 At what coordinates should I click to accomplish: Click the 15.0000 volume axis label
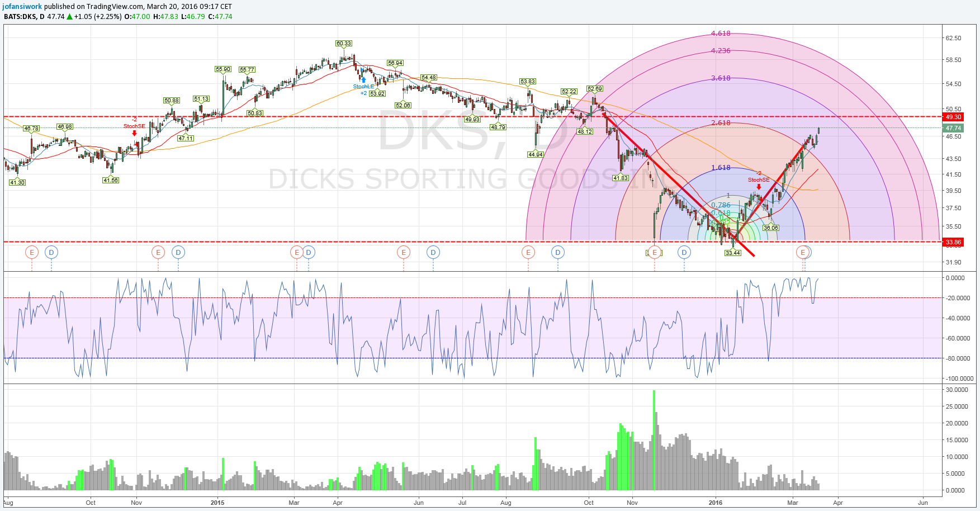957,440
